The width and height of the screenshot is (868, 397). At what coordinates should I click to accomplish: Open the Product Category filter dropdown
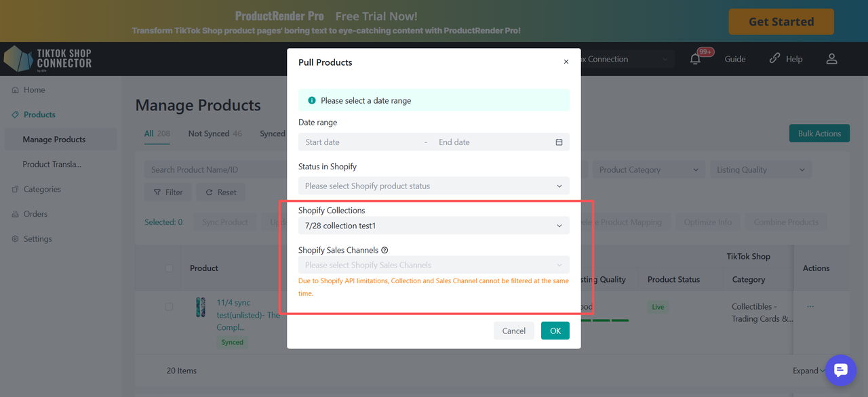coord(648,170)
